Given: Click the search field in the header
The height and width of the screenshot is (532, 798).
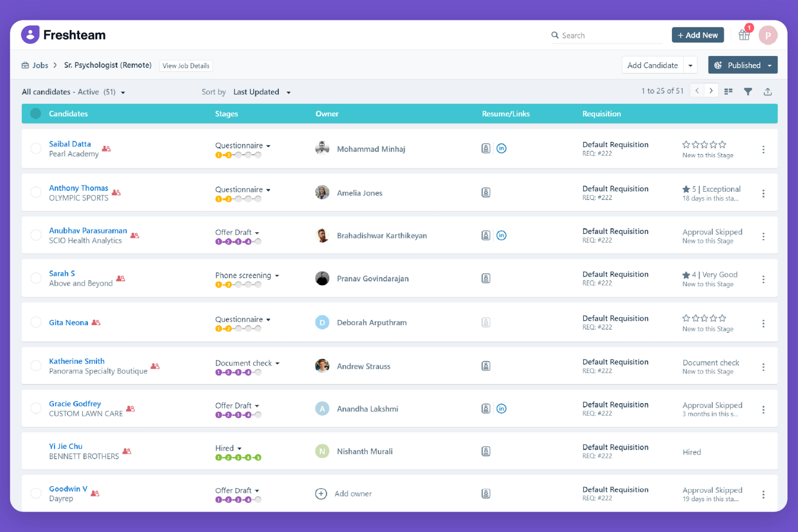Looking at the screenshot, I should point(604,35).
